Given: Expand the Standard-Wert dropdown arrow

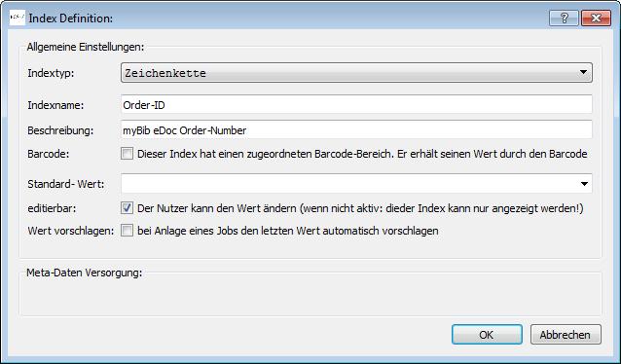Looking at the screenshot, I should point(584,184).
